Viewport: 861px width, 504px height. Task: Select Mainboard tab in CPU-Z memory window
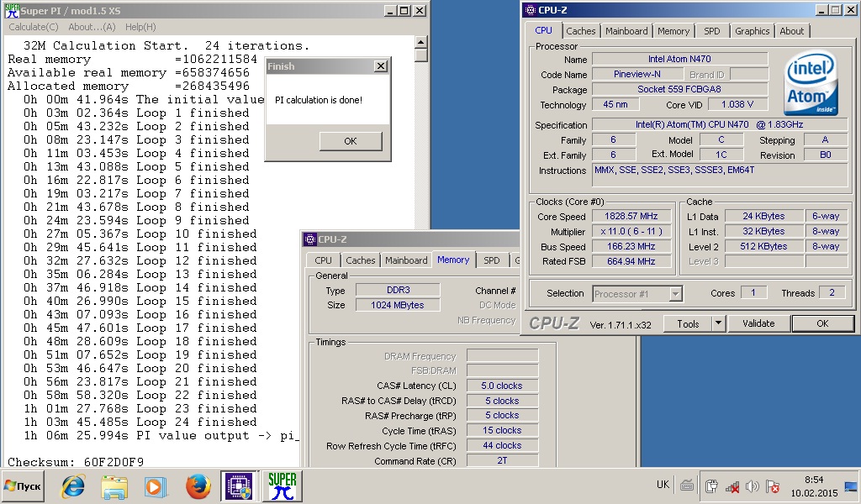coord(406,260)
